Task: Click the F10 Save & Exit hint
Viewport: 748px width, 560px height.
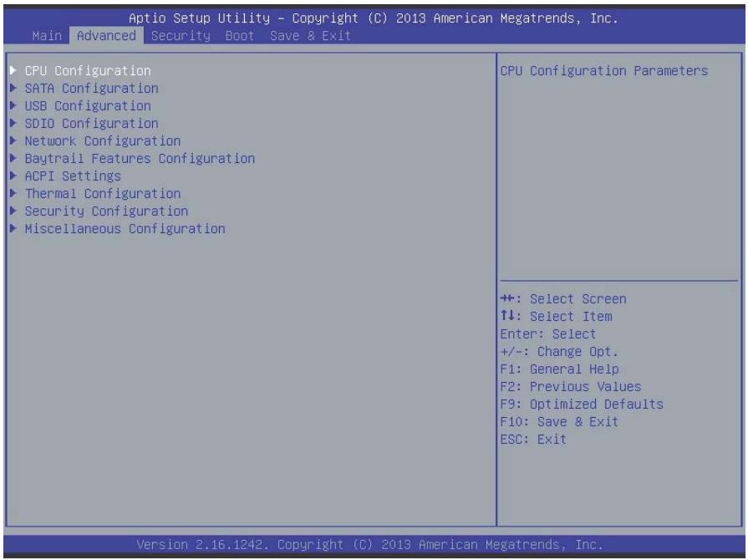Action: click(560, 422)
